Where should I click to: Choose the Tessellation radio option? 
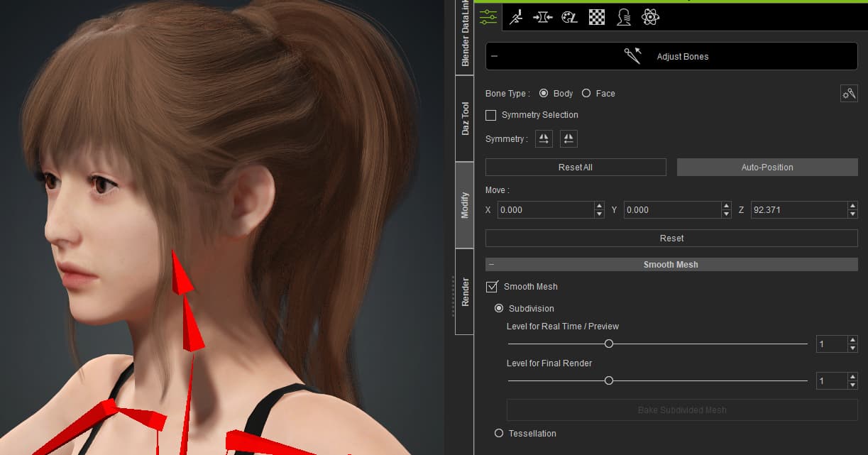click(x=499, y=433)
